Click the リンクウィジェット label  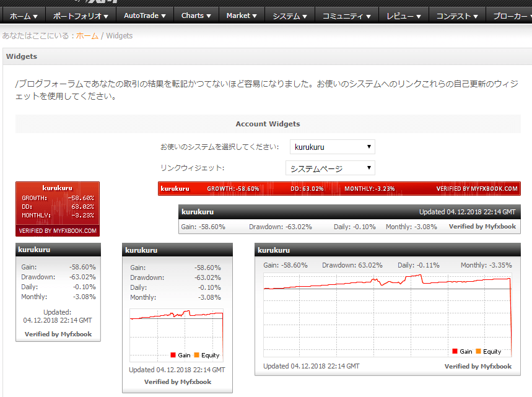point(192,168)
